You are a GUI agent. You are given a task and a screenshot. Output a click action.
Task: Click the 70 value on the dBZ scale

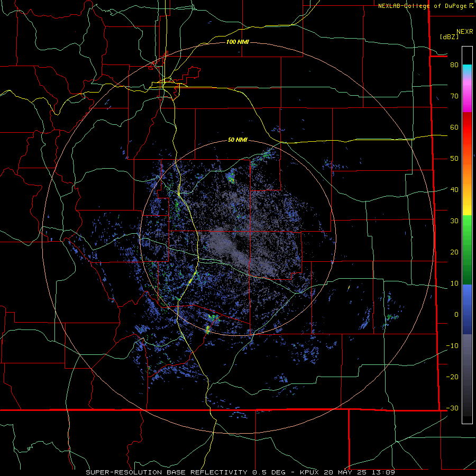point(454,96)
